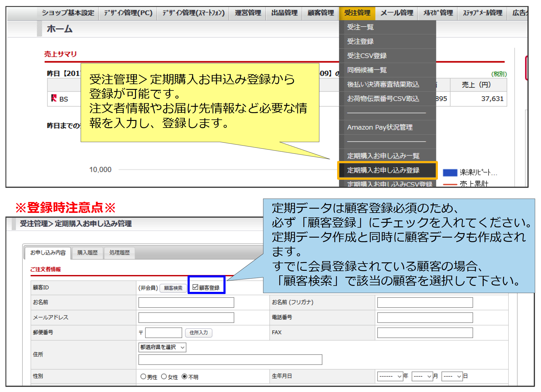Click the blue 楽楽リピート legend swatch
The width and height of the screenshot is (541, 392).
coord(450,172)
